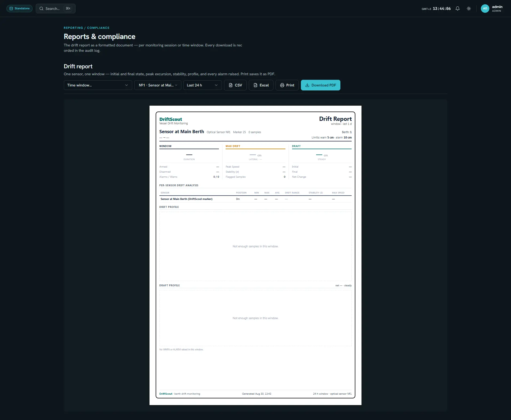Viewport: 511px width, 420px height.
Task: Click the 'Marker 25' label
Action: [x=239, y=132]
